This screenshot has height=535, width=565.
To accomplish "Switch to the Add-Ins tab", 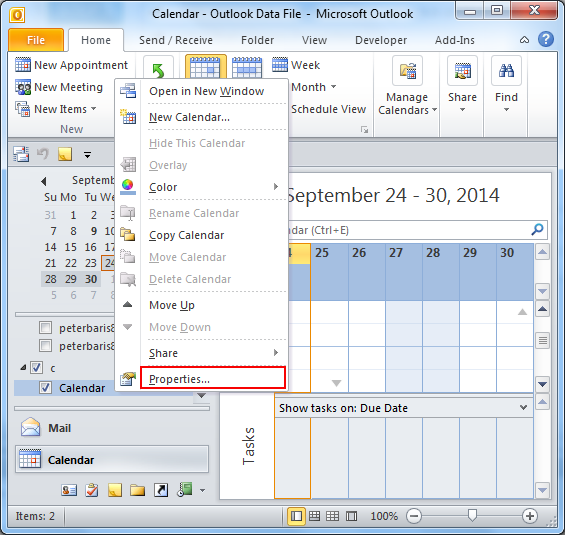I will tap(455, 40).
